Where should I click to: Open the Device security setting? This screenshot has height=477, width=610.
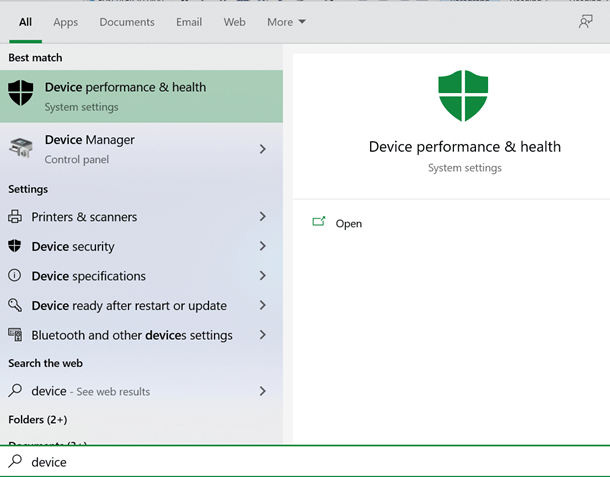tap(141, 246)
